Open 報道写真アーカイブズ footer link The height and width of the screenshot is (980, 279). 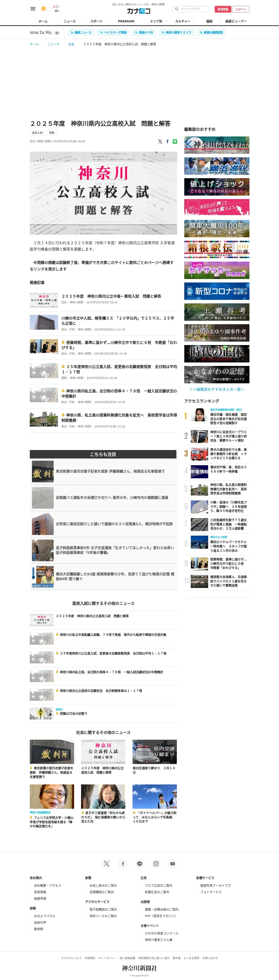point(215,885)
